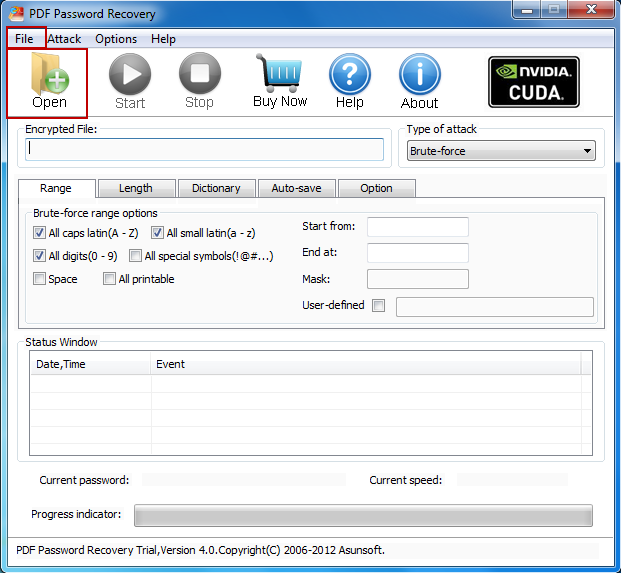Switch to the Length tab
Image resolution: width=621 pixels, height=573 pixels.
point(136,188)
